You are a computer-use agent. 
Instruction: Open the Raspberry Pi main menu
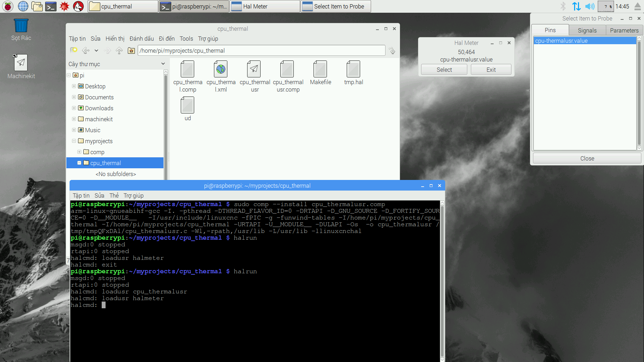tap(8, 6)
